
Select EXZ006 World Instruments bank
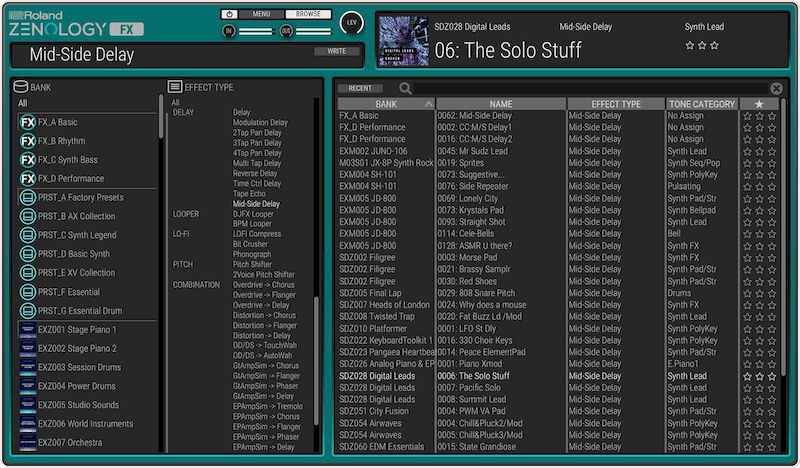(x=87, y=424)
